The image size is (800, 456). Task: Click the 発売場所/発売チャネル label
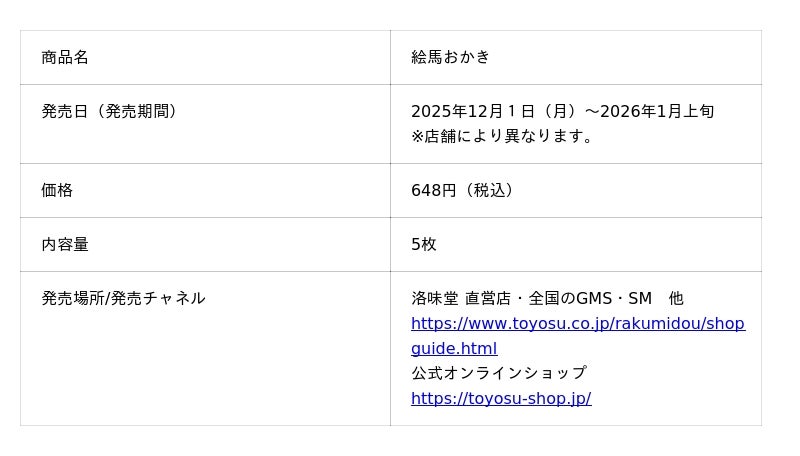point(123,298)
